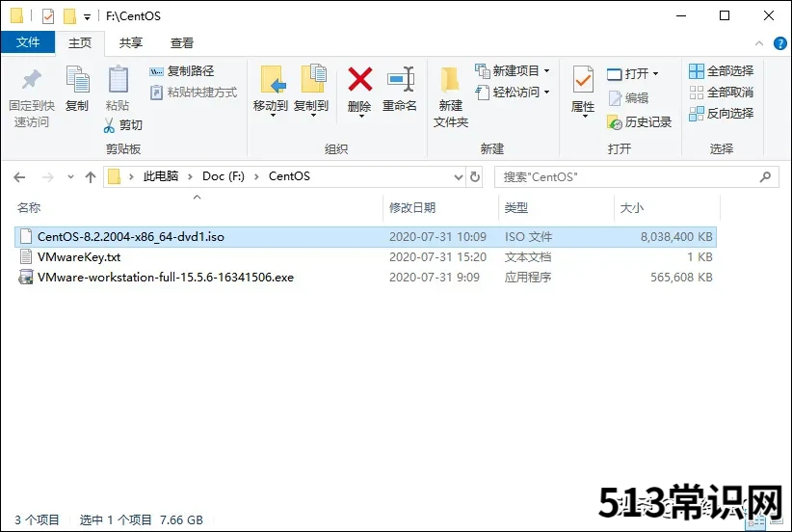Click the search magnifier icon
The width and height of the screenshot is (792, 532).
pyautogui.click(x=765, y=176)
